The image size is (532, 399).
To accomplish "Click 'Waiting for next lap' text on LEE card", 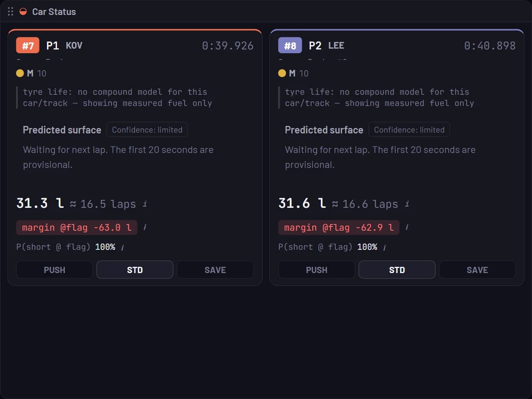I will point(380,157).
